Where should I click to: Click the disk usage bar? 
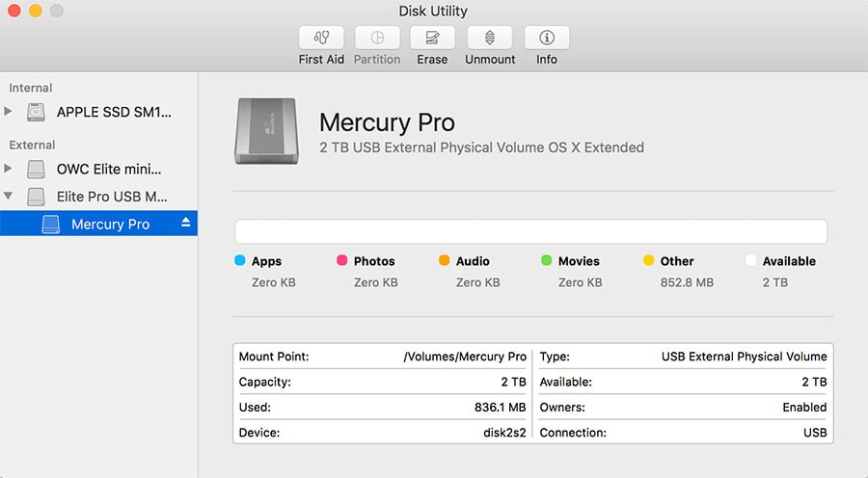[530, 232]
